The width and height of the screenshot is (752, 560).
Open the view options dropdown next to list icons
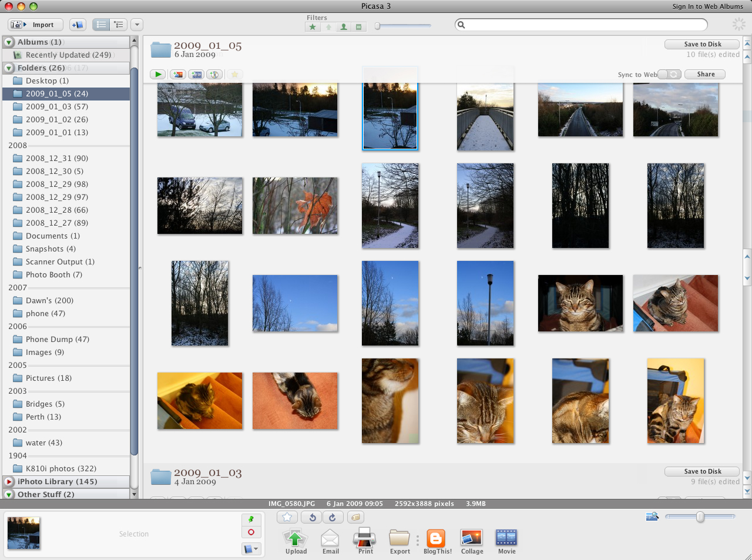tap(136, 25)
